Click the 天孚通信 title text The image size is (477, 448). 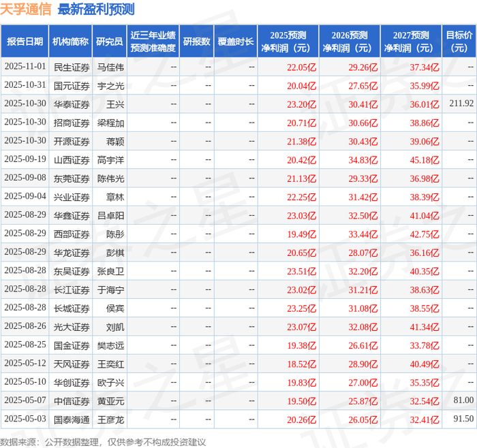click(26, 9)
